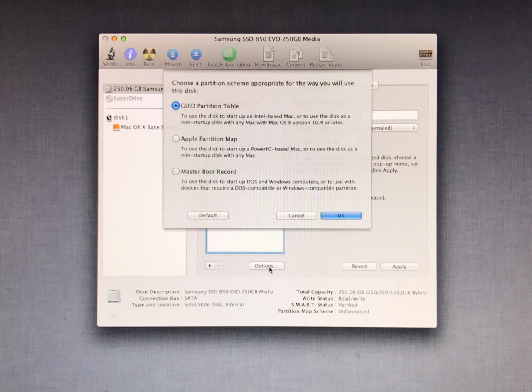Click the Convert toolbar icon

(x=296, y=54)
